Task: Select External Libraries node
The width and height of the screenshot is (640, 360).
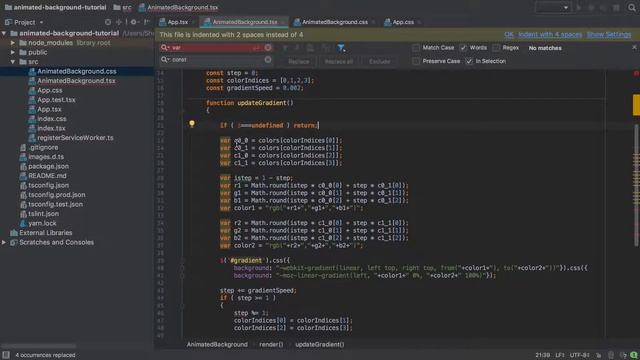Action: (x=45, y=233)
